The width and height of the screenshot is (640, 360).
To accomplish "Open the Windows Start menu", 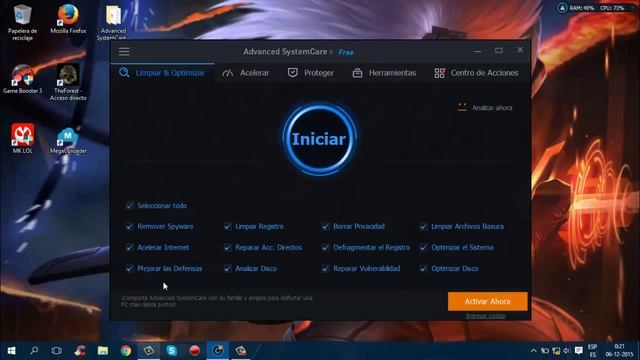I will (11, 351).
